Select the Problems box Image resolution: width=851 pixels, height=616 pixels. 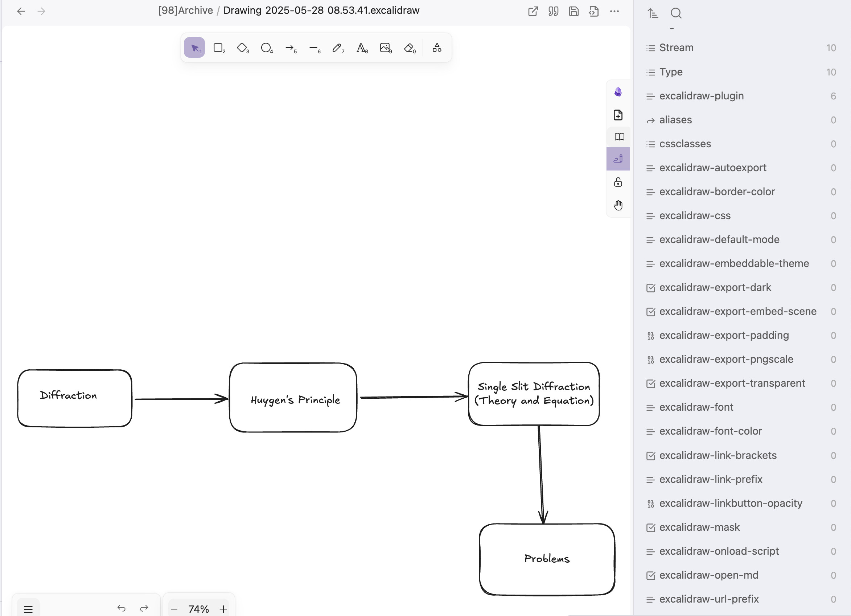[547, 559]
